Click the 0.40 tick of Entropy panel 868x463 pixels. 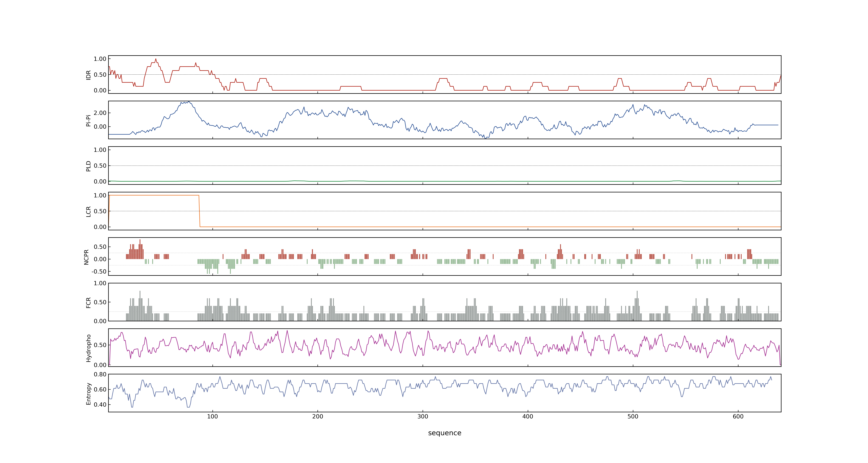pos(100,405)
